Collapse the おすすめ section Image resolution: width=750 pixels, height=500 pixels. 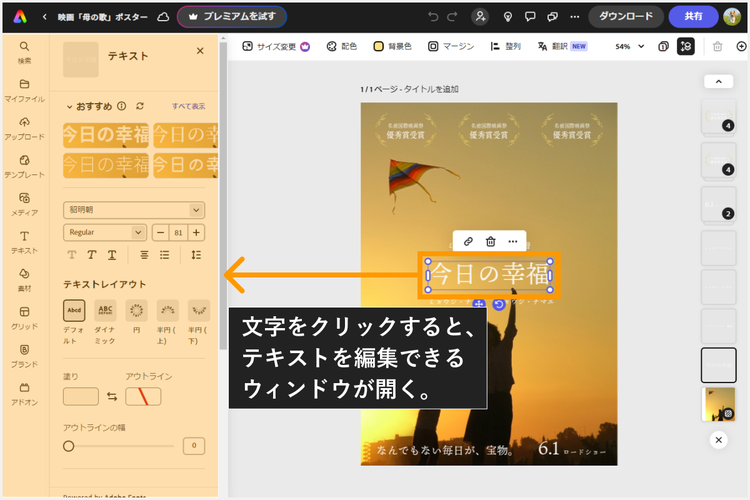click(x=70, y=106)
